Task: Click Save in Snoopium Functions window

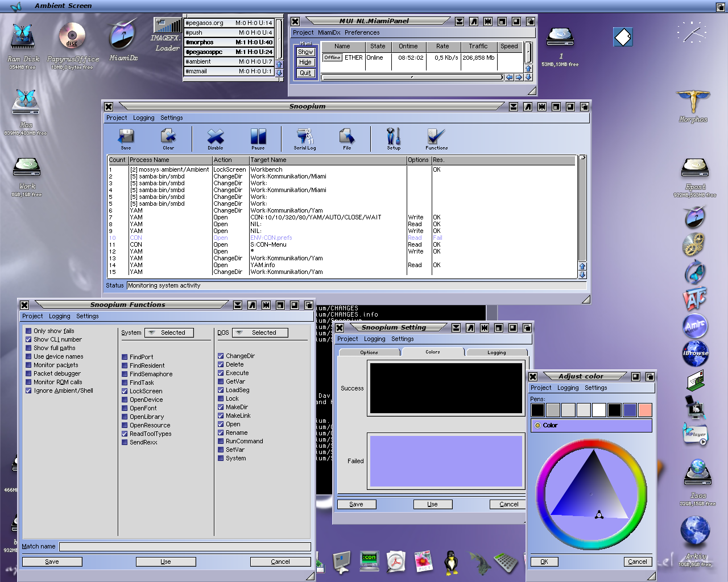Action: 52,562
